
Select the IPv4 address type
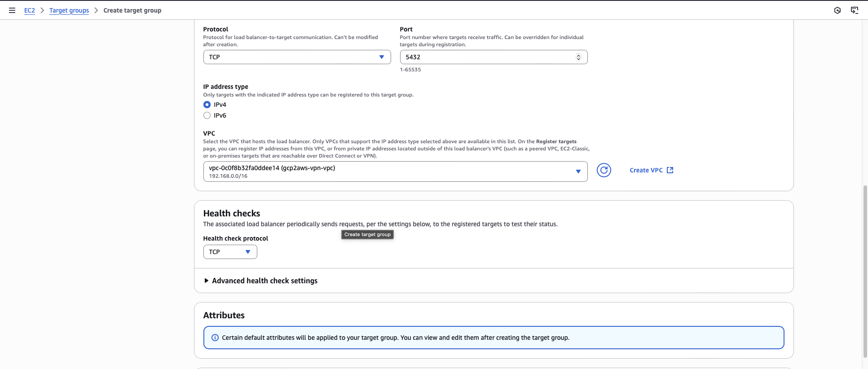207,105
